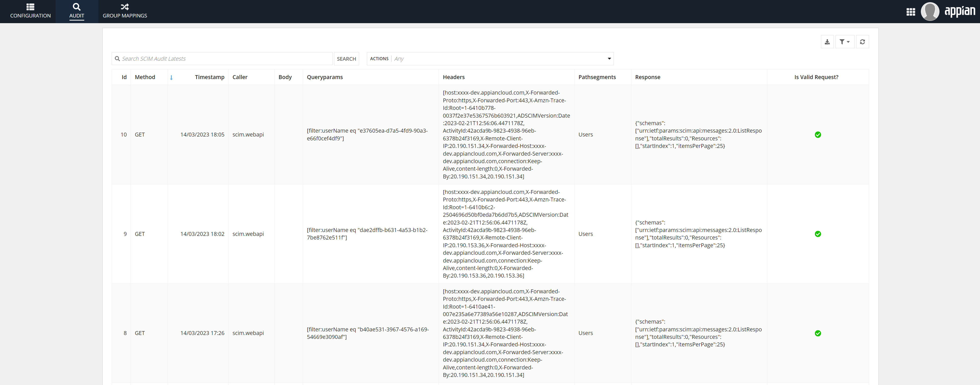Sort by Response column header
980x385 pixels.
click(647, 77)
